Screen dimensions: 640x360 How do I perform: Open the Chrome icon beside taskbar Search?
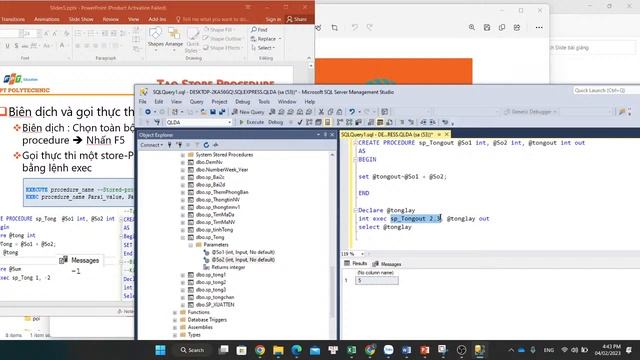coord(260,350)
